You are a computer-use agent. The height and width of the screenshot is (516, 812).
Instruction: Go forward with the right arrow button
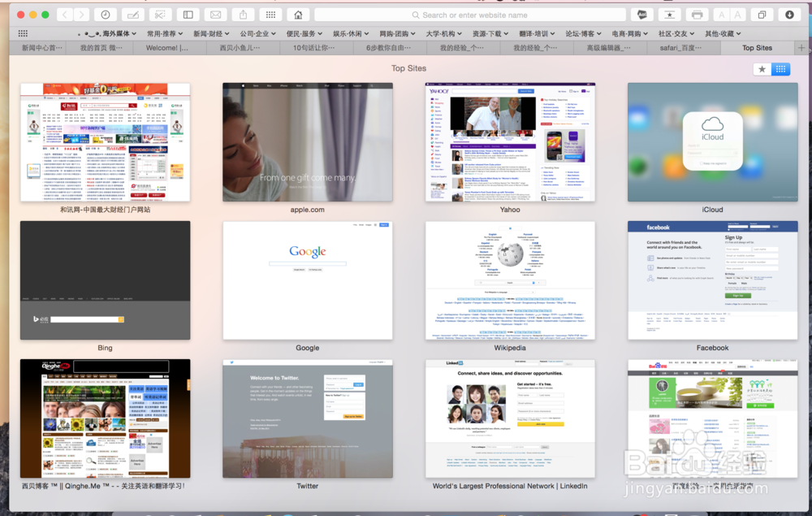pyautogui.click(x=81, y=15)
